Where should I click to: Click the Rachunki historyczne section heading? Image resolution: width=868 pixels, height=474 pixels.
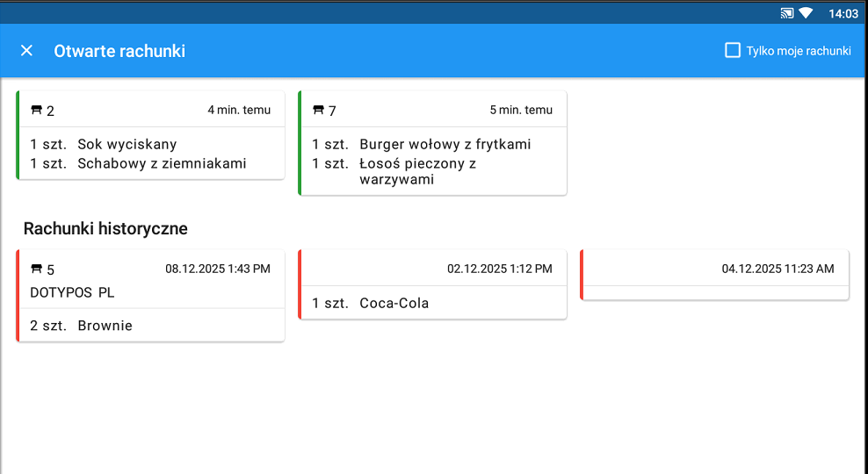pyautogui.click(x=105, y=229)
